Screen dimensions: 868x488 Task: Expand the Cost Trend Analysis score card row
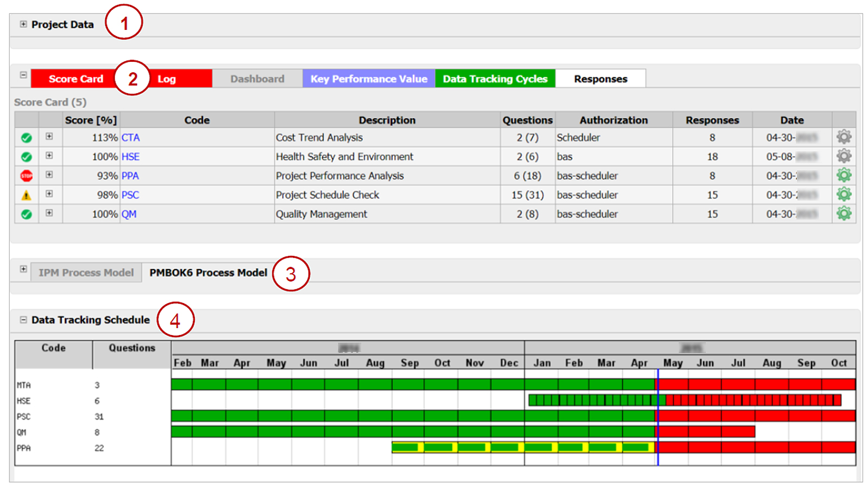click(50, 137)
